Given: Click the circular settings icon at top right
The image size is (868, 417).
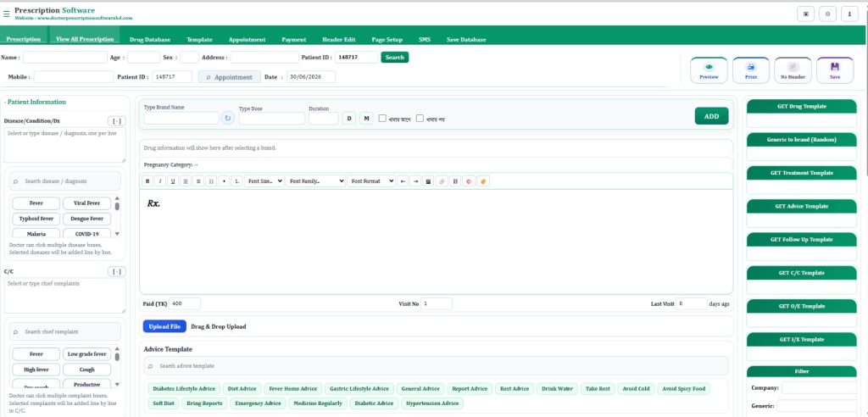Looking at the screenshot, I should point(827,14).
